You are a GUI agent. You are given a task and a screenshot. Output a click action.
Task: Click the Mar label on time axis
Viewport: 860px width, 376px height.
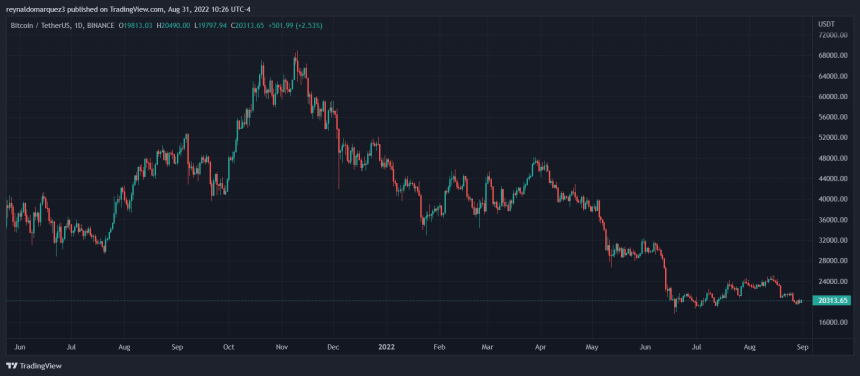[487, 347]
